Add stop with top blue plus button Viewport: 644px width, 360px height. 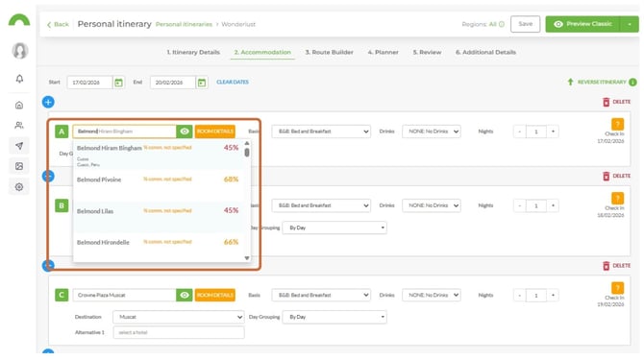point(48,102)
